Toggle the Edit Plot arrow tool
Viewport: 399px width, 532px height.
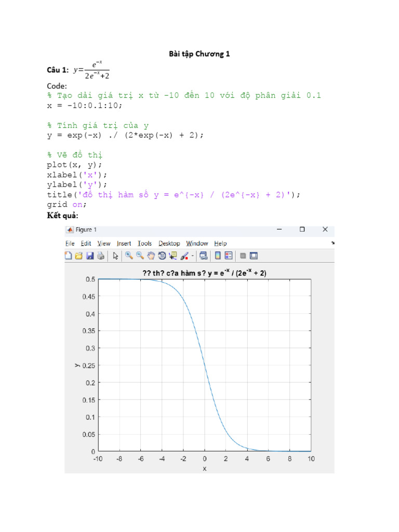115,256
